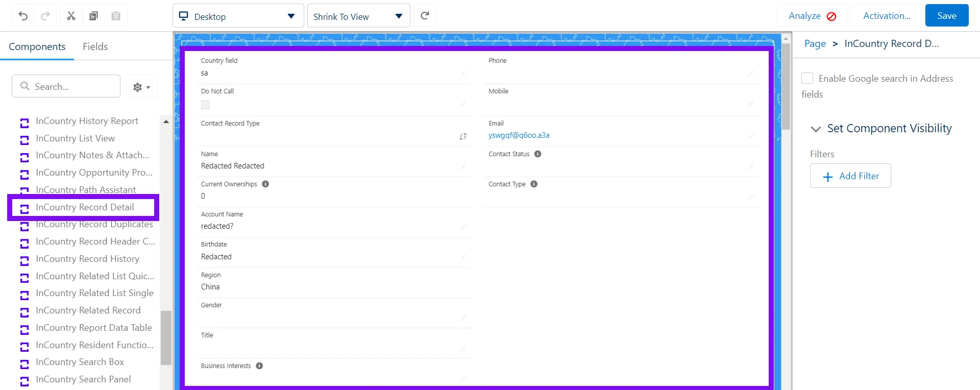Screen dimensions: 980x390
Task: Click the component list scrollbar thumb
Action: 166,337
